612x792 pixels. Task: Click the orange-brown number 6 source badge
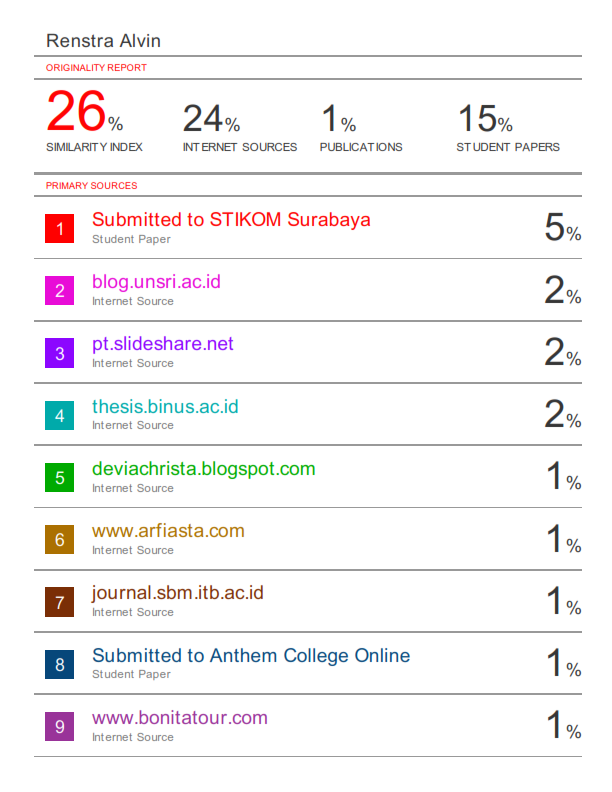(60, 540)
